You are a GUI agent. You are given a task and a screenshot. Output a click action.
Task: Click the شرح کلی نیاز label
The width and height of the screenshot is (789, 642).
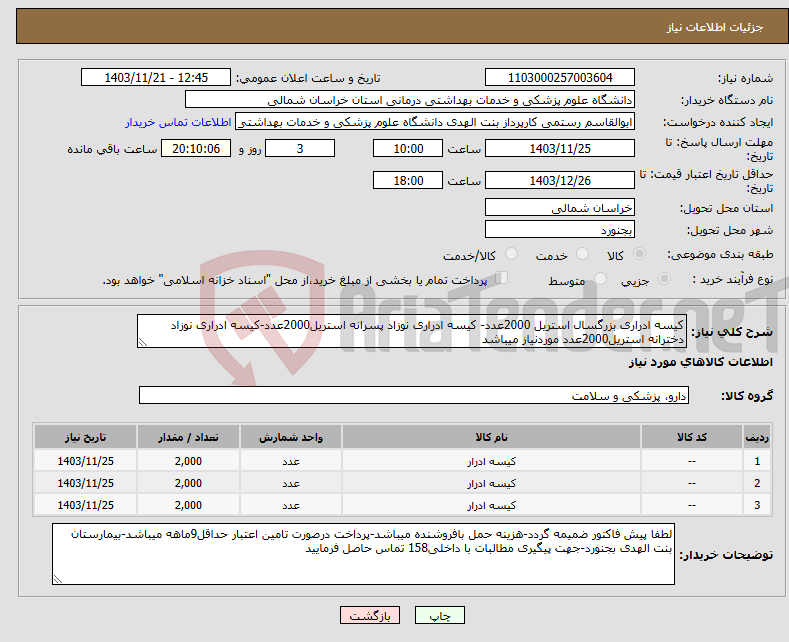[732, 332]
